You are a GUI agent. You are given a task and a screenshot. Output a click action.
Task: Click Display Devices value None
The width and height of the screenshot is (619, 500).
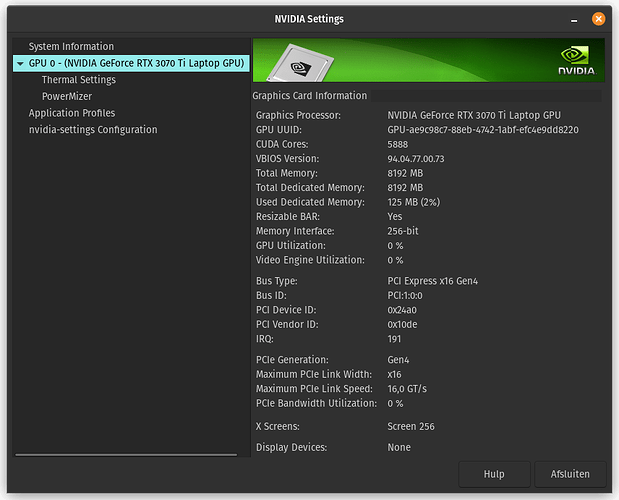pos(399,448)
